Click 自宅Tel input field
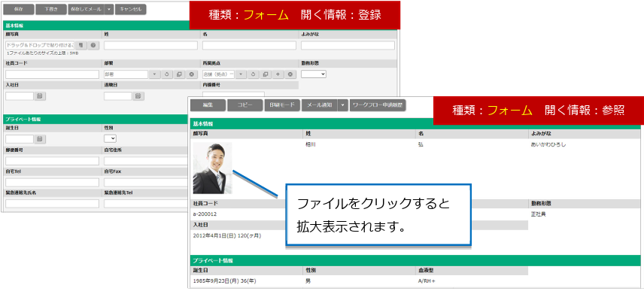Viewport: 644px width, 291px height. tap(52, 182)
